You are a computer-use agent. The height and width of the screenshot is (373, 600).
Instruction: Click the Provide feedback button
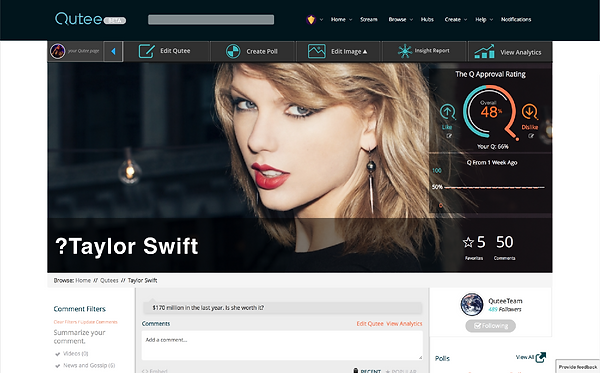click(x=578, y=366)
